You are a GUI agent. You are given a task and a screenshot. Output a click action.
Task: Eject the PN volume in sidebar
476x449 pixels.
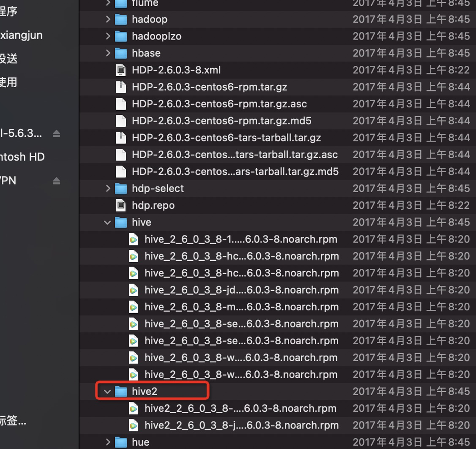(x=57, y=181)
